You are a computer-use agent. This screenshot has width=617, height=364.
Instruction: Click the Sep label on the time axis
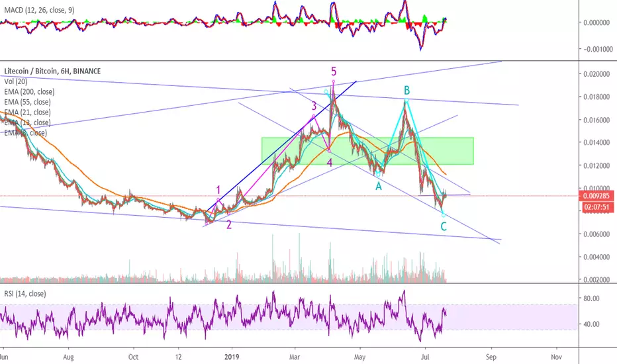[491, 357]
